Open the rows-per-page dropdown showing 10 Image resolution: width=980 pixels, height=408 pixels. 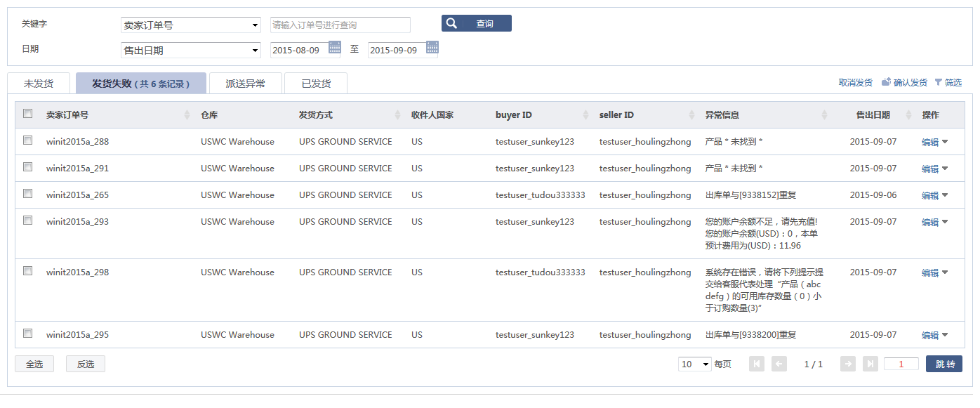pyautogui.click(x=695, y=364)
